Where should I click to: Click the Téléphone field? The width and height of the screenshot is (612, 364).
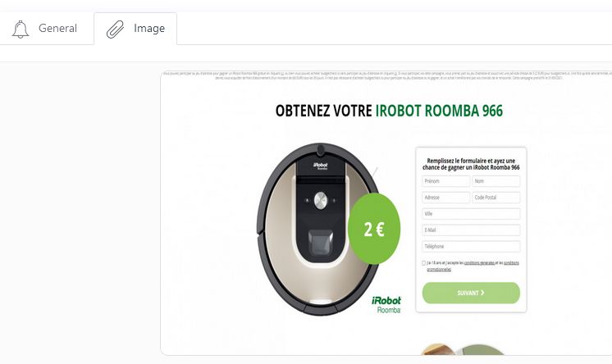click(x=471, y=246)
